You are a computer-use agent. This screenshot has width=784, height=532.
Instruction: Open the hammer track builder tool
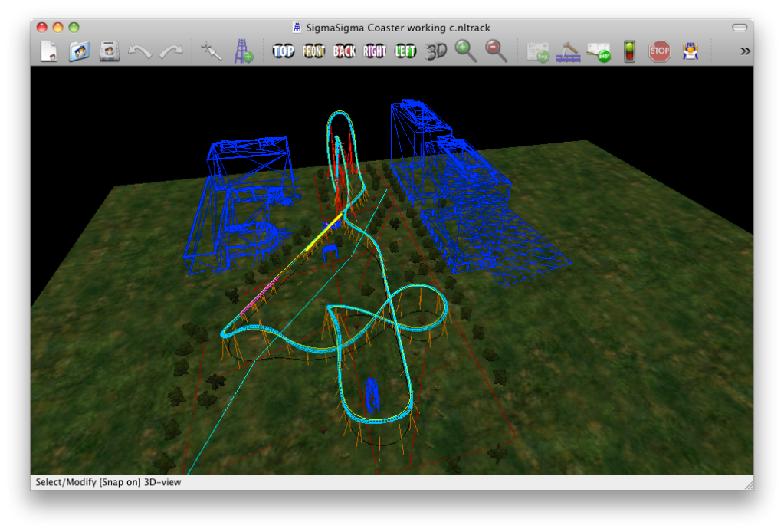tap(568, 51)
